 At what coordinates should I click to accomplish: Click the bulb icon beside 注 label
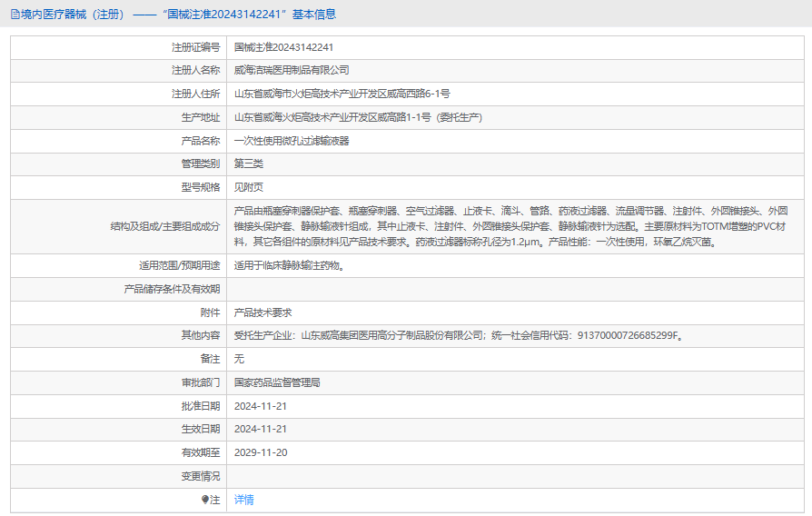[205, 500]
